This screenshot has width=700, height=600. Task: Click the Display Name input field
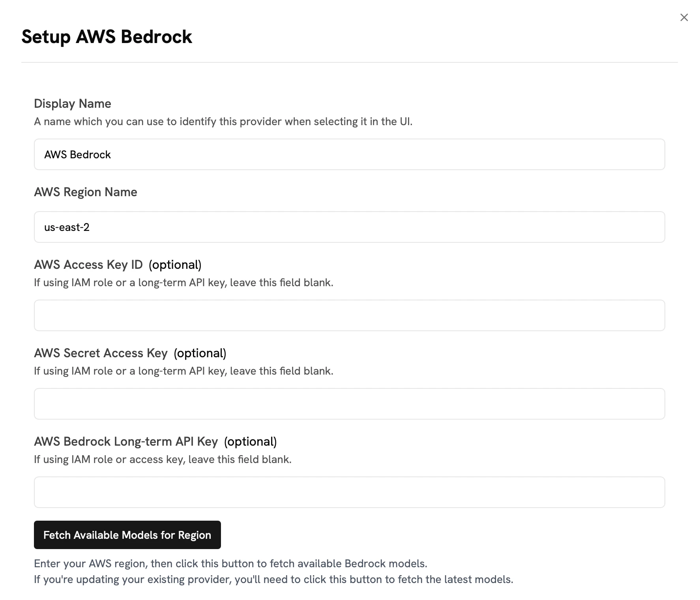pyautogui.click(x=349, y=154)
